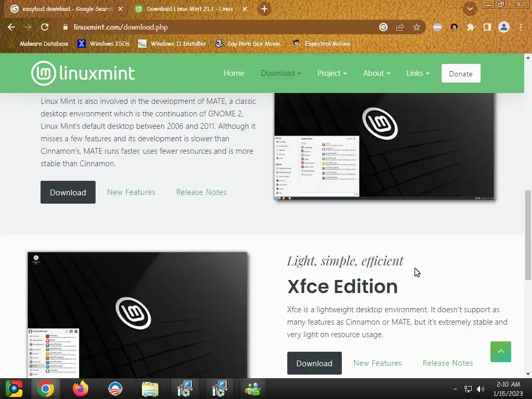The image size is (532, 399).
Task: Reload the Linux Mint page
Action: pyautogui.click(x=45, y=27)
